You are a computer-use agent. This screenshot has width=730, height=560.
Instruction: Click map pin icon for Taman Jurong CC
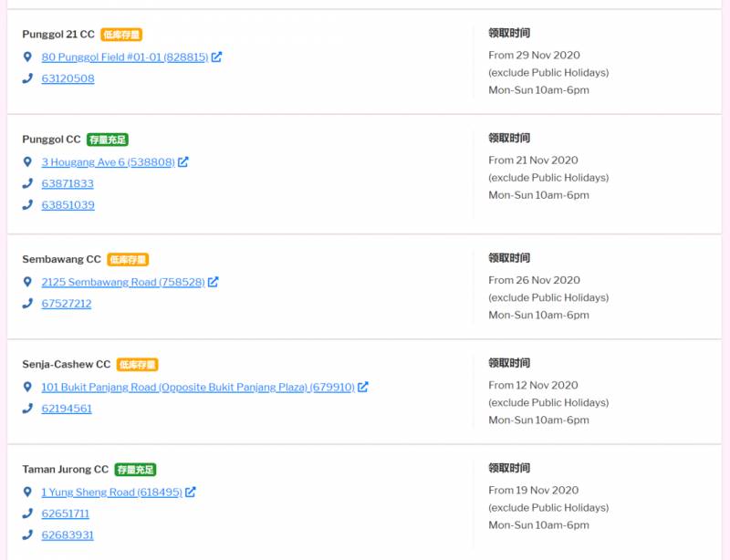click(27, 493)
